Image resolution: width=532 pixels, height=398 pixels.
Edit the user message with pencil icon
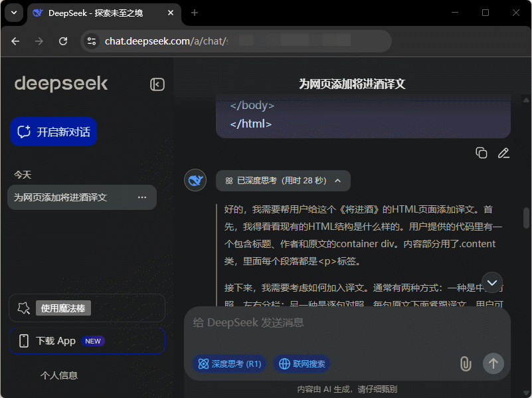(503, 153)
